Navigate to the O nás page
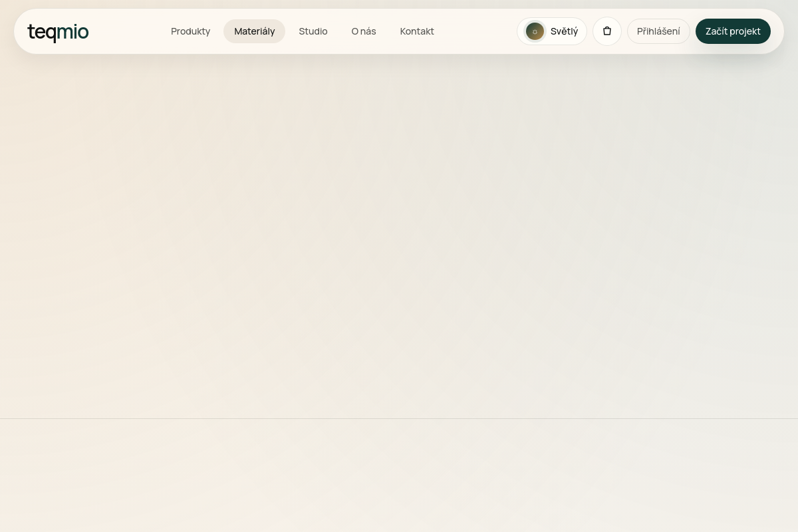Screen dimensions: 798x532 (x=364, y=31)
